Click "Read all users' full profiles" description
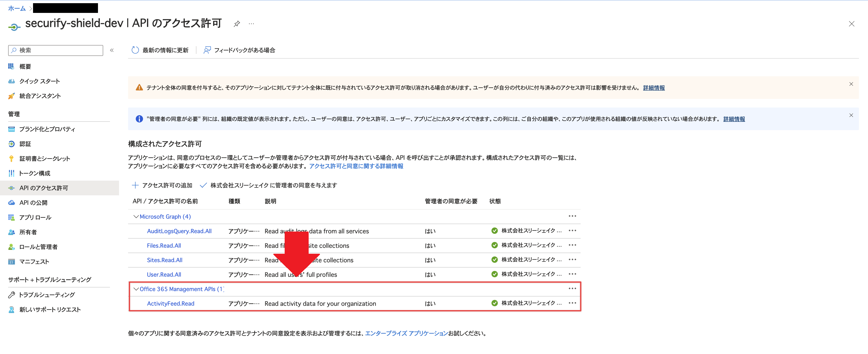Viewport: 868px width, 354px height. coord(300,275)
